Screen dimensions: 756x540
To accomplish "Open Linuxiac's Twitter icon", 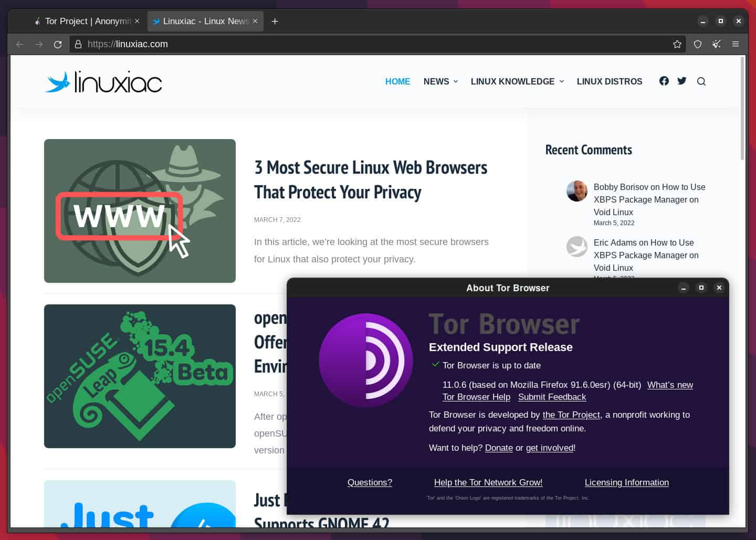I will [x=681, y=81].
